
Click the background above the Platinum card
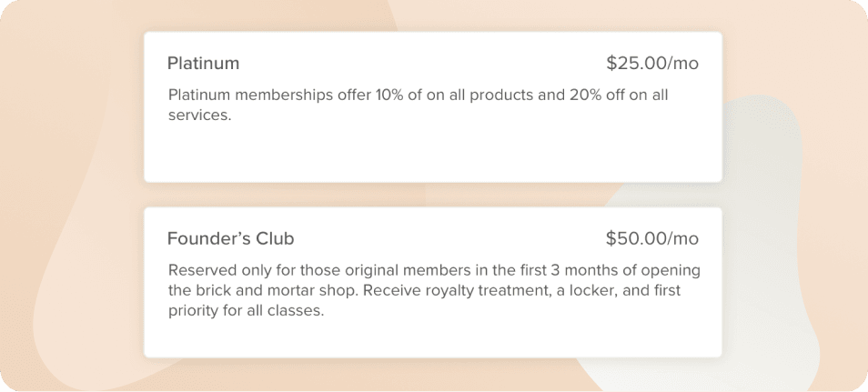click(433, 15)
